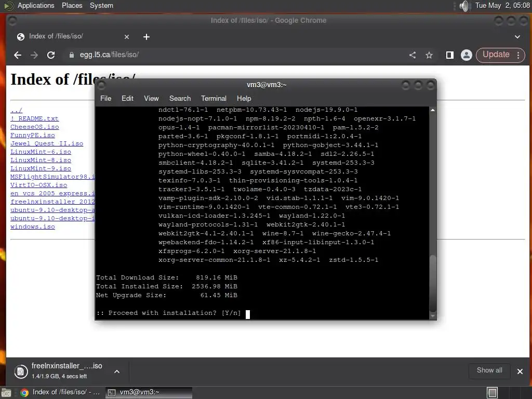Open the terminal Search menu
The image size is (532, 399).
pyautogui.click(x=180, y=98)
